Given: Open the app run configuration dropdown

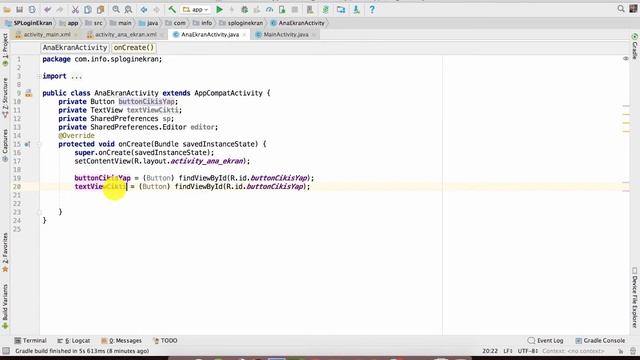Looking at the screenshot, I should click(x=196, y=9).
